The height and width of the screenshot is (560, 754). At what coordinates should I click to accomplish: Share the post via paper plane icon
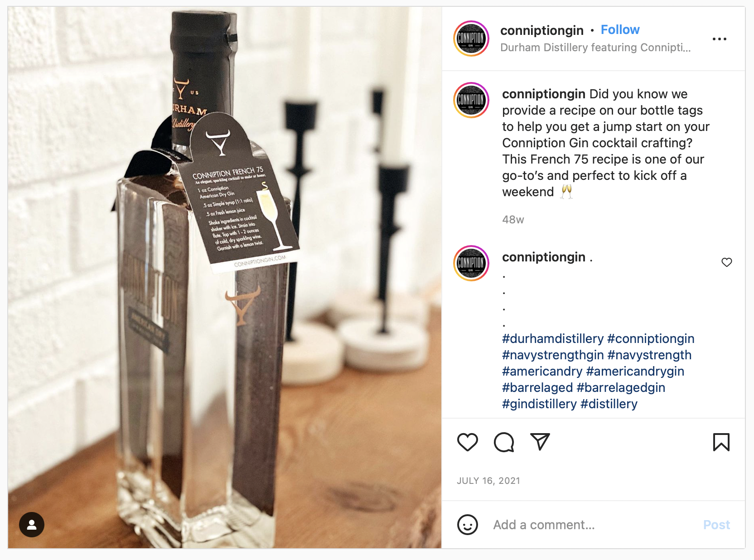(x=540, y=442)
